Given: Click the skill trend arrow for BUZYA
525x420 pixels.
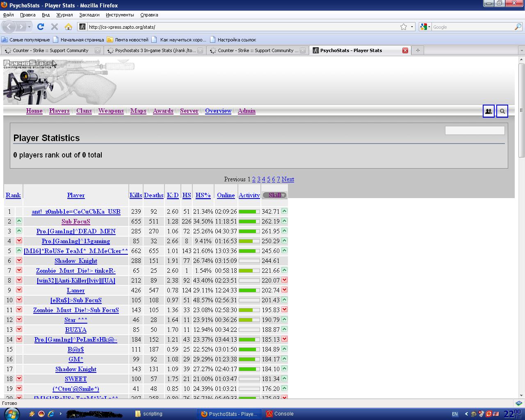Looking at the screenshot, I should click(284, 329).
